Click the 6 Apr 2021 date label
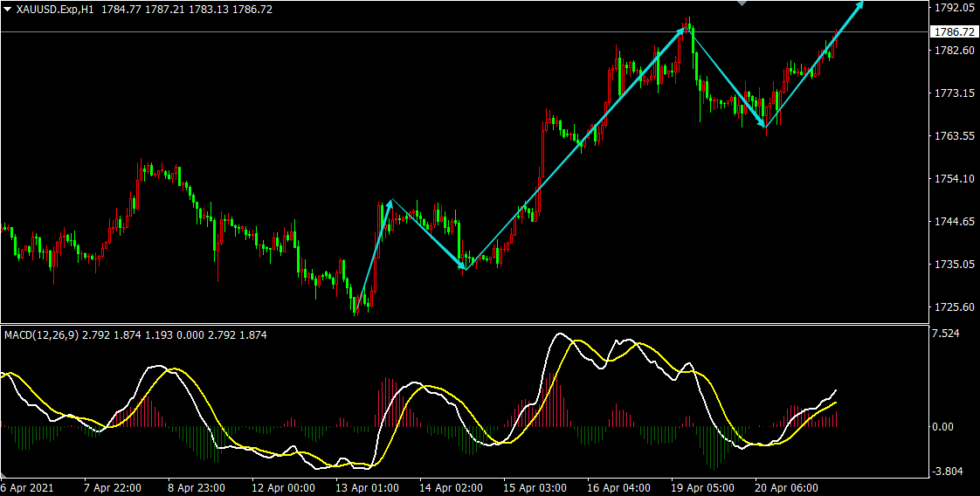 pyautogui.click(x=27, y=487)
